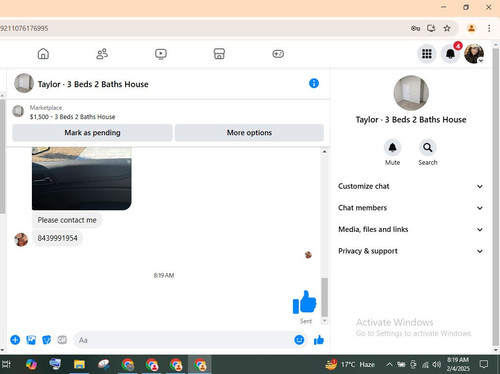Screen dimensions: 500x374
Task: Open the car interior photo message
Action: pyautogui.click(x=82, y=178)
